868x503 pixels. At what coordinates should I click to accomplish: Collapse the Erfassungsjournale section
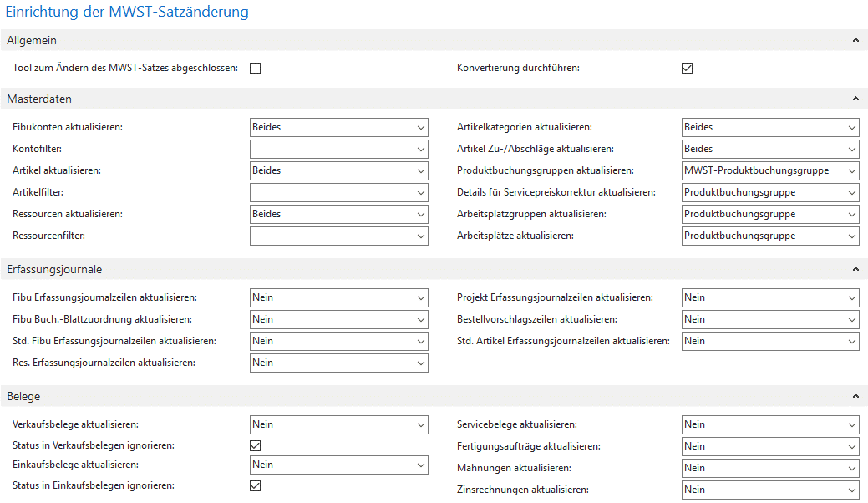click(x=855, y=270)
